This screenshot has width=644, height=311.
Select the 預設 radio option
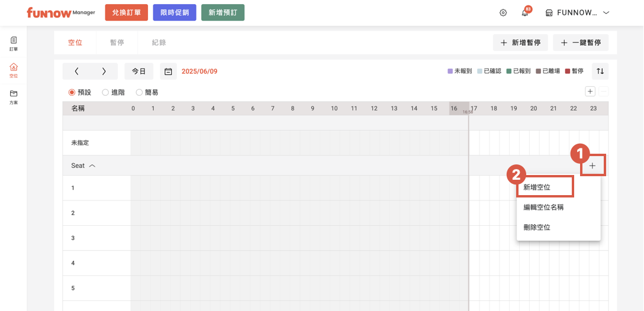(72, 92)
